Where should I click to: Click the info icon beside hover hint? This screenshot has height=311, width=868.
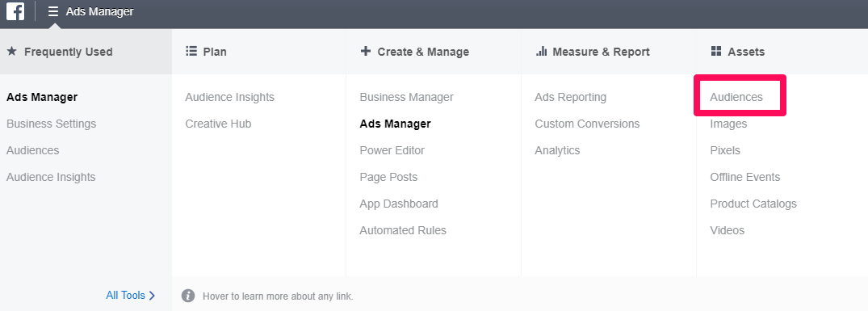[188, 296]
